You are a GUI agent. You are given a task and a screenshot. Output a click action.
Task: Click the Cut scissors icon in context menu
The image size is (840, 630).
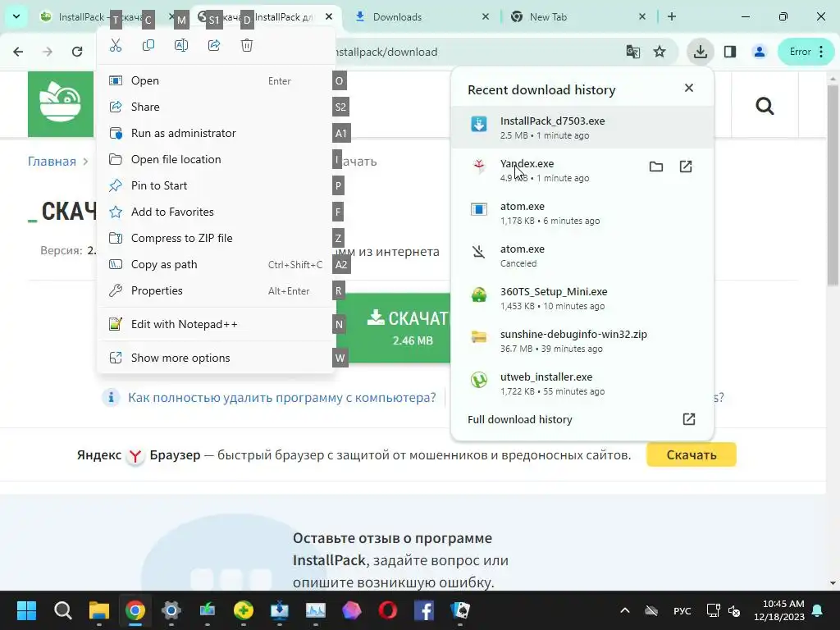coord(116,46)
